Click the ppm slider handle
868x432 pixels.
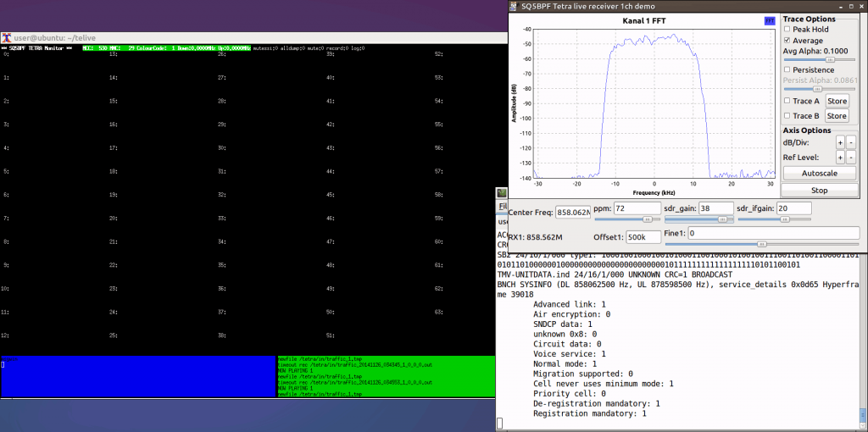coord(646,219)
